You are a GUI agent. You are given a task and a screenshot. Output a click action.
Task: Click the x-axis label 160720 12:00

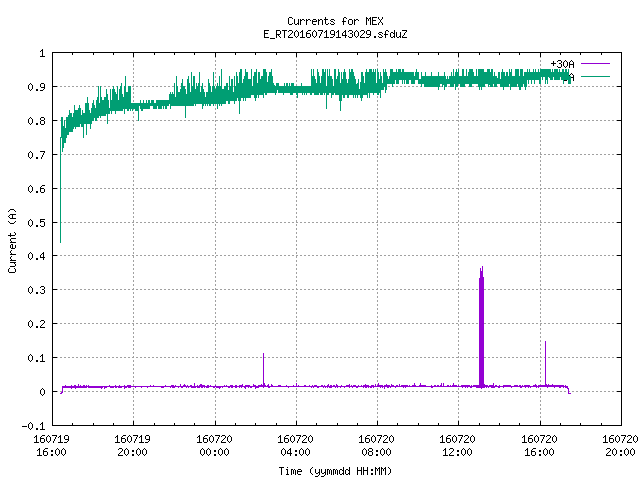coord(458,445)
